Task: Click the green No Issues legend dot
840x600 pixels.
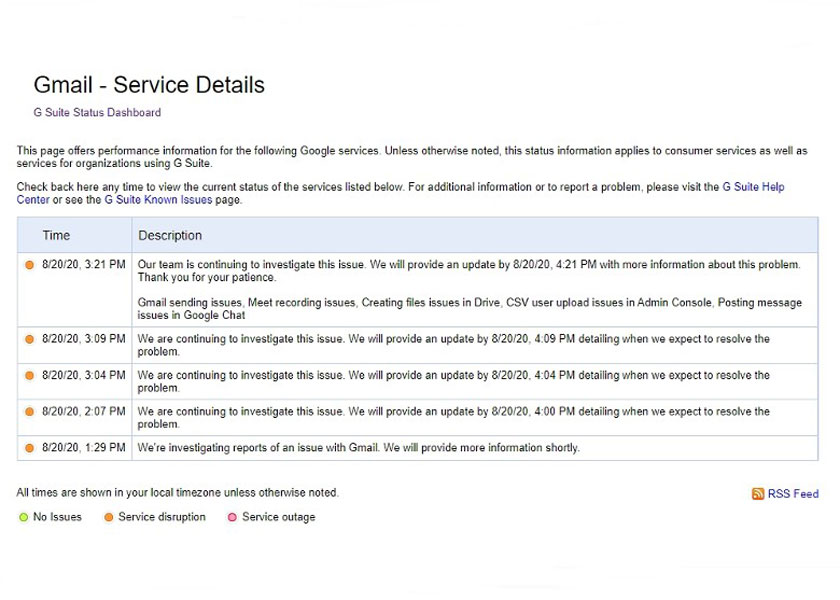Action: click(23, 517)
